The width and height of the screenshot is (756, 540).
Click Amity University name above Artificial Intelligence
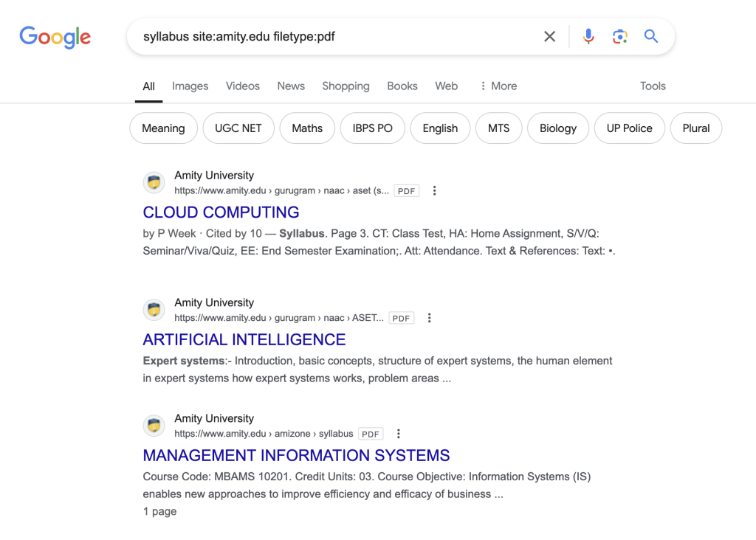(214, 302)
